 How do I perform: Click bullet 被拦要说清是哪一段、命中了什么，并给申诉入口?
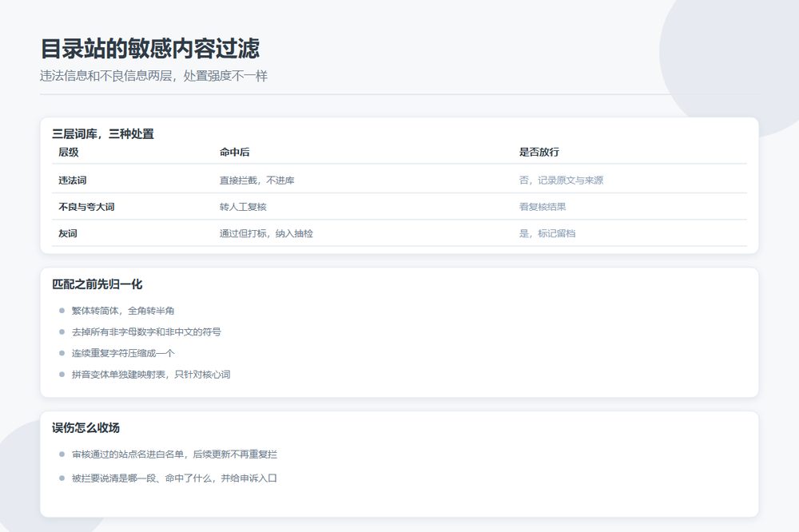[174, 478]
